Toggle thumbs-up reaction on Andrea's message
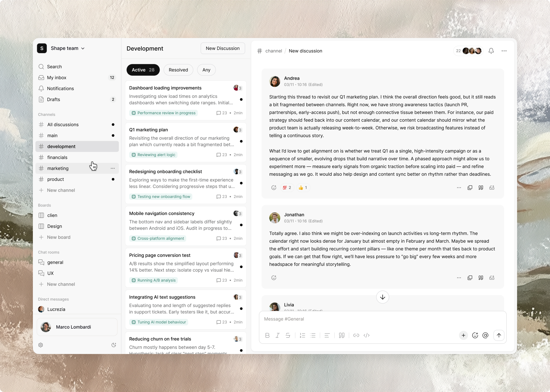The width and height of the screenshot is (550, 392). click(303, 188)
